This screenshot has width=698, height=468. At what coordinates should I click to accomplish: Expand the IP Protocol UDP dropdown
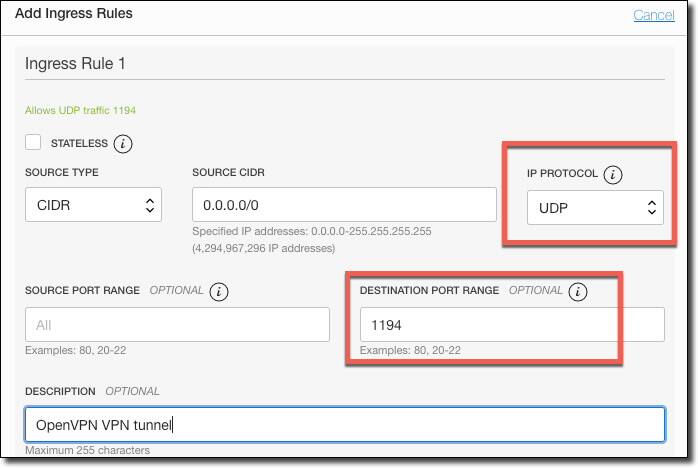tap(595, 207)
